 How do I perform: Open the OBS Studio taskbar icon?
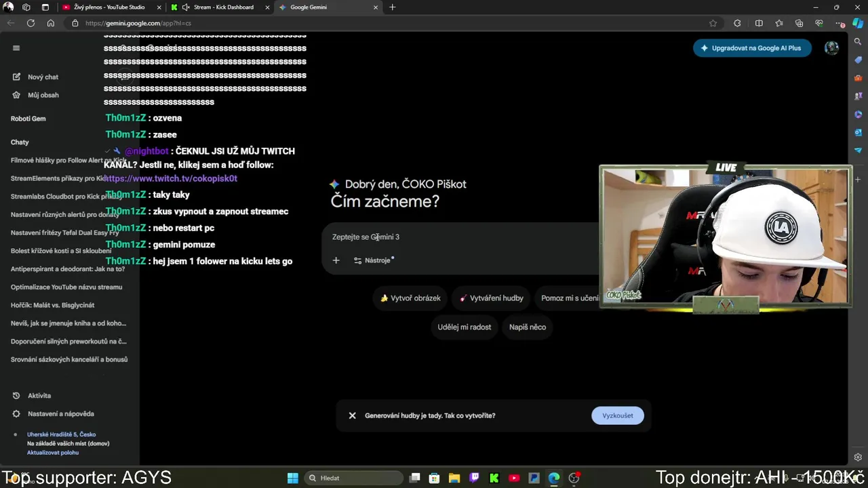click(574, 478)
